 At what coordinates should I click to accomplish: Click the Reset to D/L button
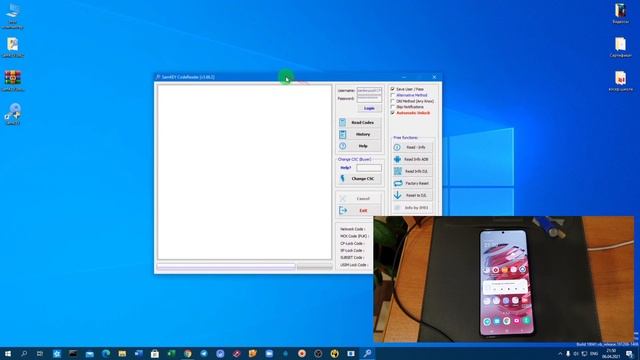click(412, 196)
